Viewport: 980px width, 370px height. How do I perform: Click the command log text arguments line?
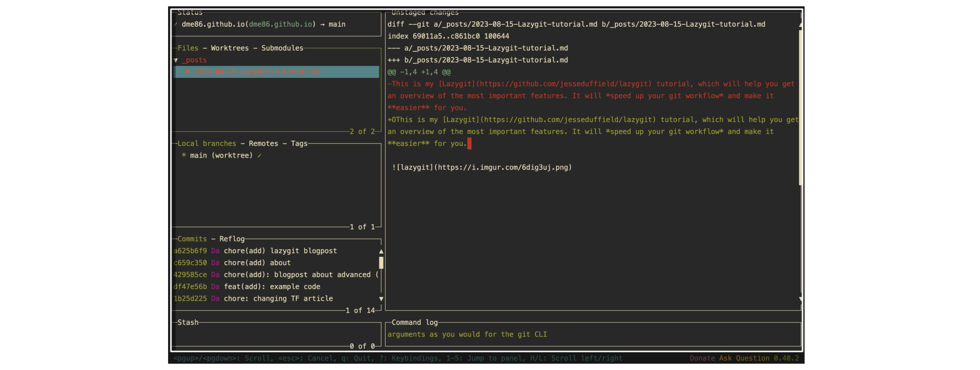467,334
